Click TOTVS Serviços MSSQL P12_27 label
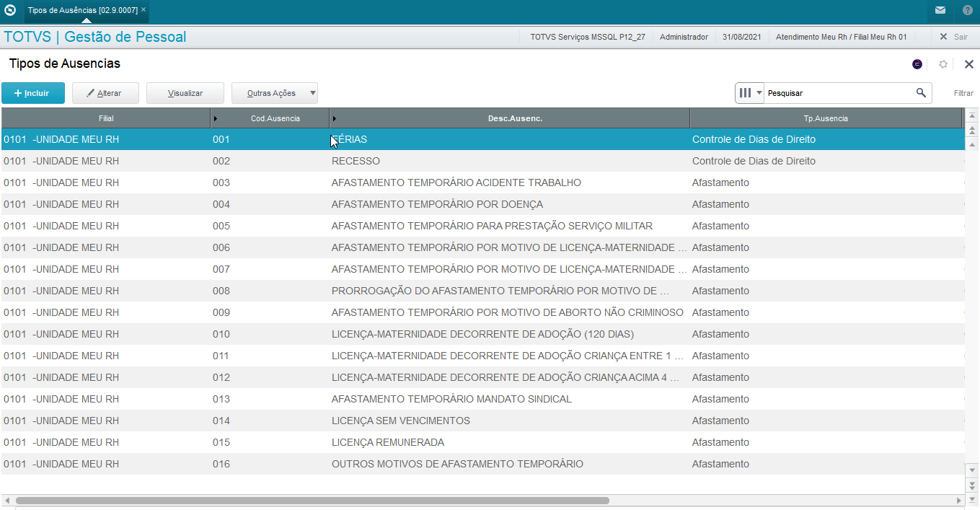Image resolution: width=980 pixels, height=510 pixels. click(x=588, y=37)
